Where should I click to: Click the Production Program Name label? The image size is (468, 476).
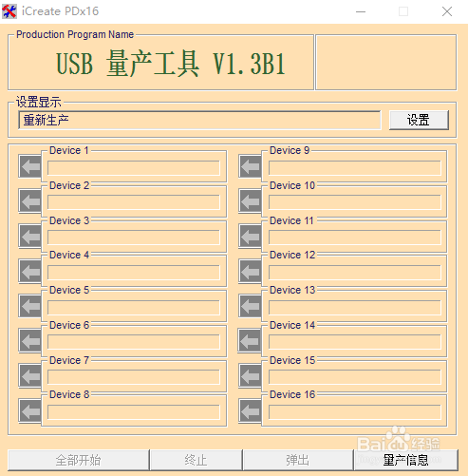[75, 34]
